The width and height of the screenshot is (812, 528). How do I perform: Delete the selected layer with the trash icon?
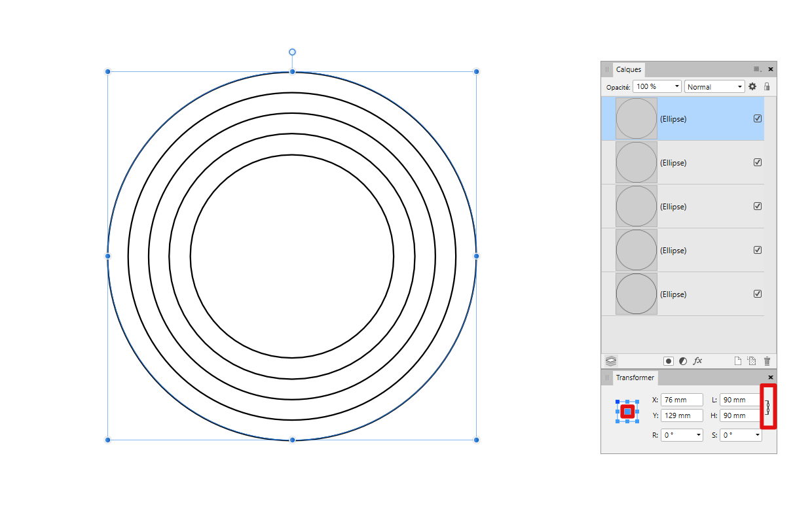pos(767,361)
